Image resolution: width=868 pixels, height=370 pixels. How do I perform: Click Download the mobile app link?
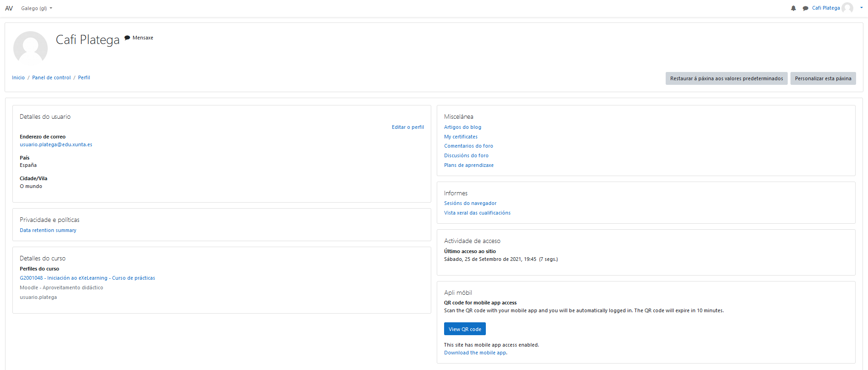pyautogui.click(x=475, y=353)
